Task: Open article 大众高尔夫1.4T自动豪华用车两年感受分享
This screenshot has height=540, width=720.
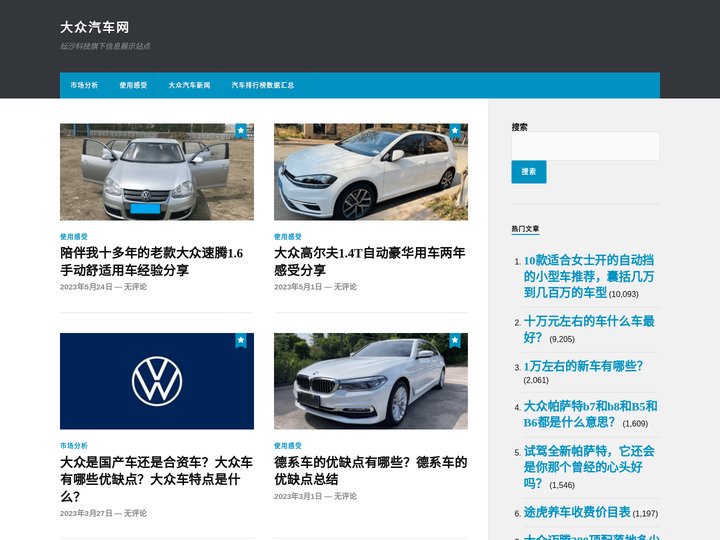Action: (370, 261)
